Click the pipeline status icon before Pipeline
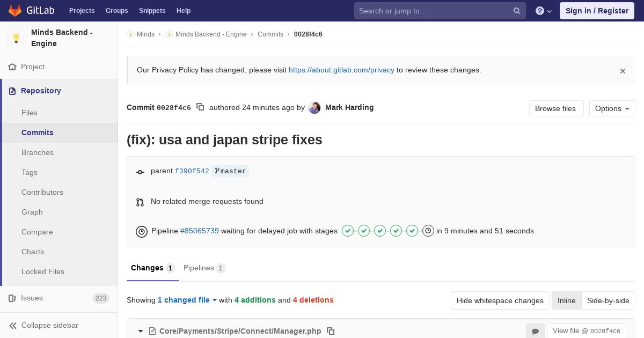The width and height of the screenshot is (644, 338). pos(142,231)
